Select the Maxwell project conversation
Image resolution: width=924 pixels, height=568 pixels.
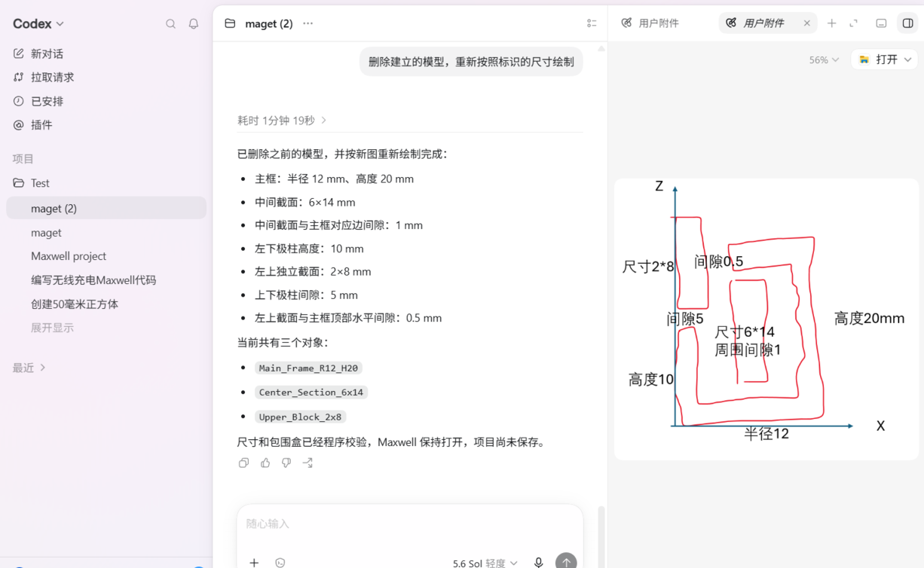pos(69,256)
